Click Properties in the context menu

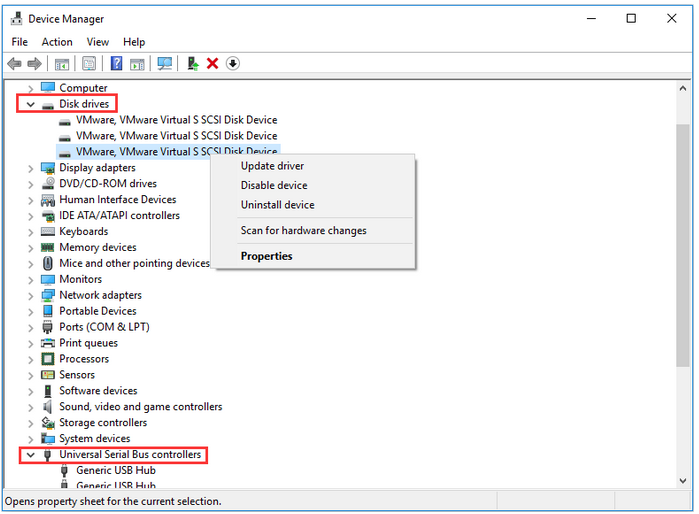pyautogui.click(x=266, y=256)
